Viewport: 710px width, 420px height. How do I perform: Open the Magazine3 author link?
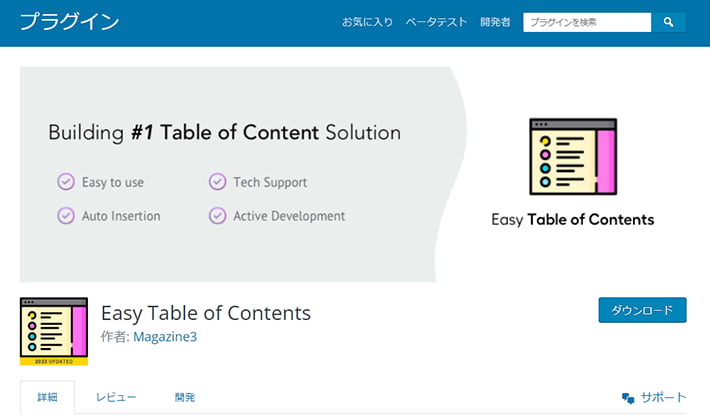(165, 337)
